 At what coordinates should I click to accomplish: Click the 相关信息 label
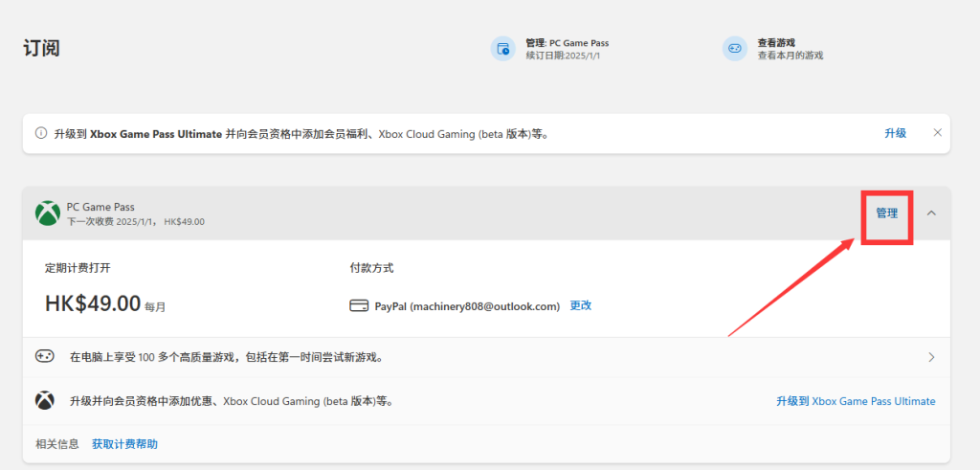point(57,444)
